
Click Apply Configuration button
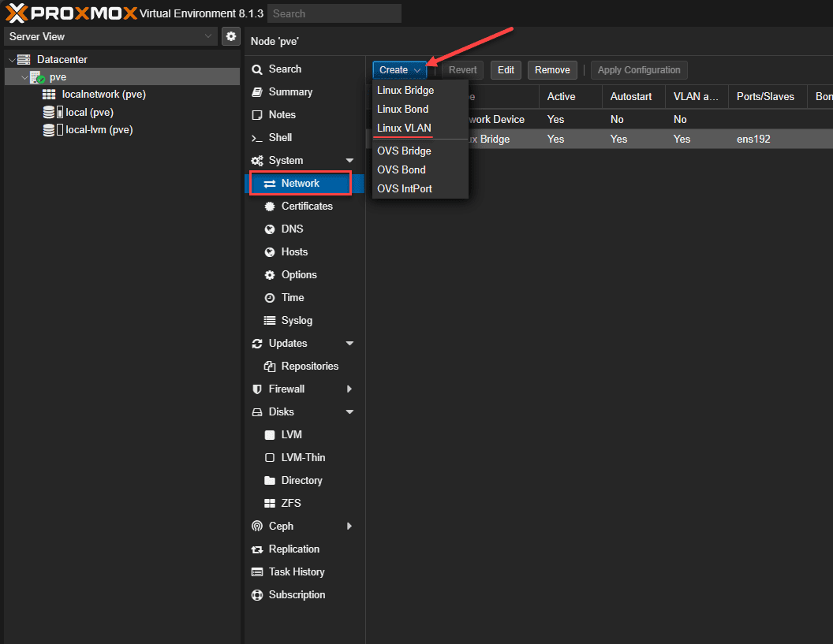click(639, 70)
